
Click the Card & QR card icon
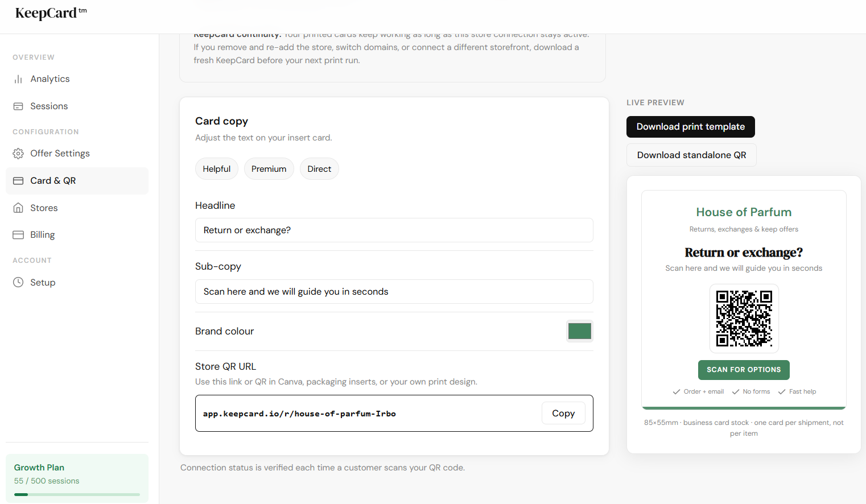[x=18, y=180]
